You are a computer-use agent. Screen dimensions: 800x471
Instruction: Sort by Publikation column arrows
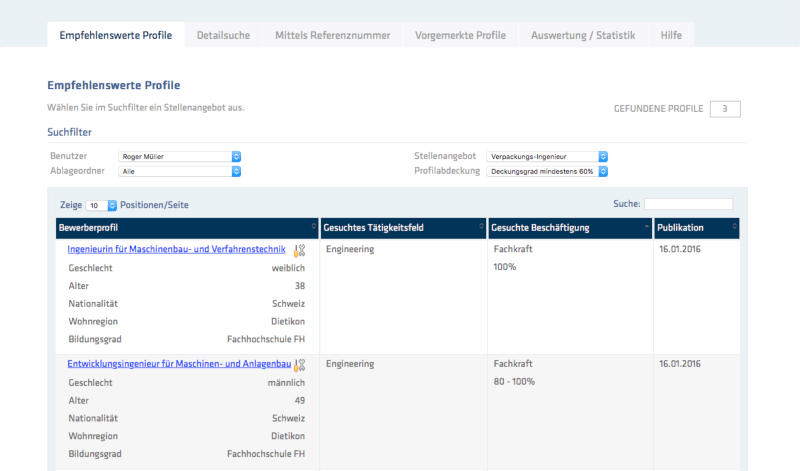(x=735, y=228)
